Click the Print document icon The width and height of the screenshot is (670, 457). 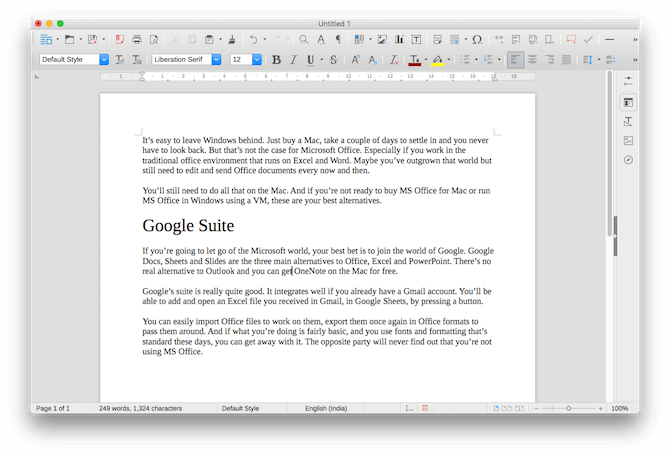tap(137, 40)
